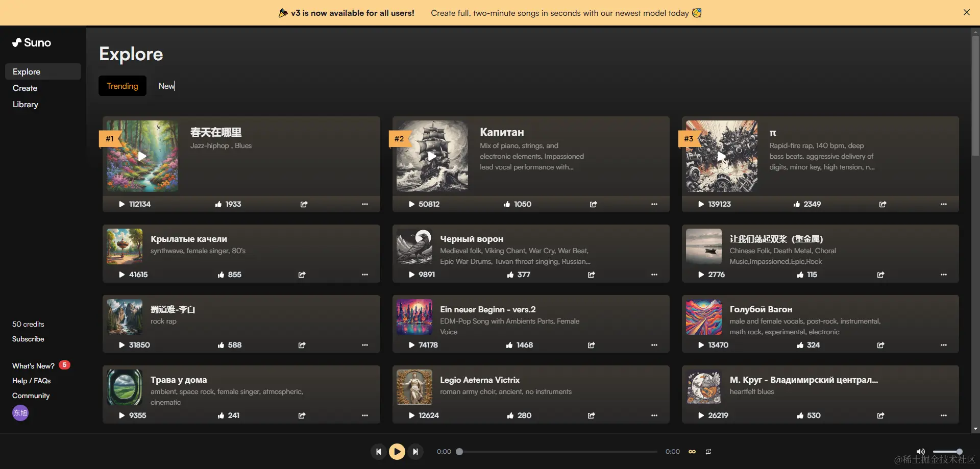Open What's New? notifications
The image size is (980, 469).
(34, 366)
